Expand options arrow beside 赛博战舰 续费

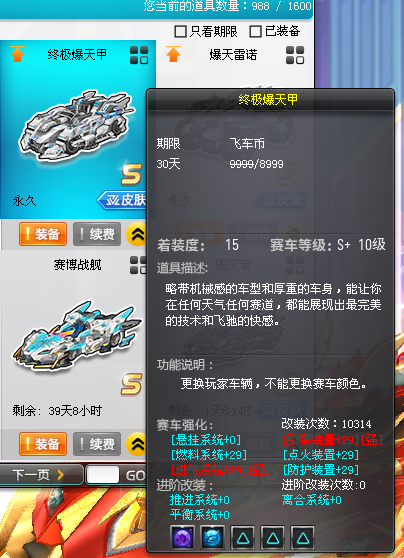[136, 444]
